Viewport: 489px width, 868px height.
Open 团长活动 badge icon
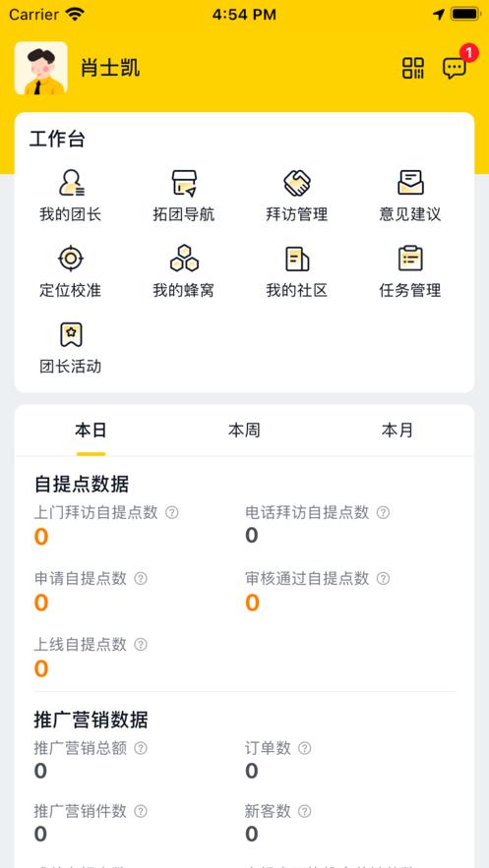(70, 348)
